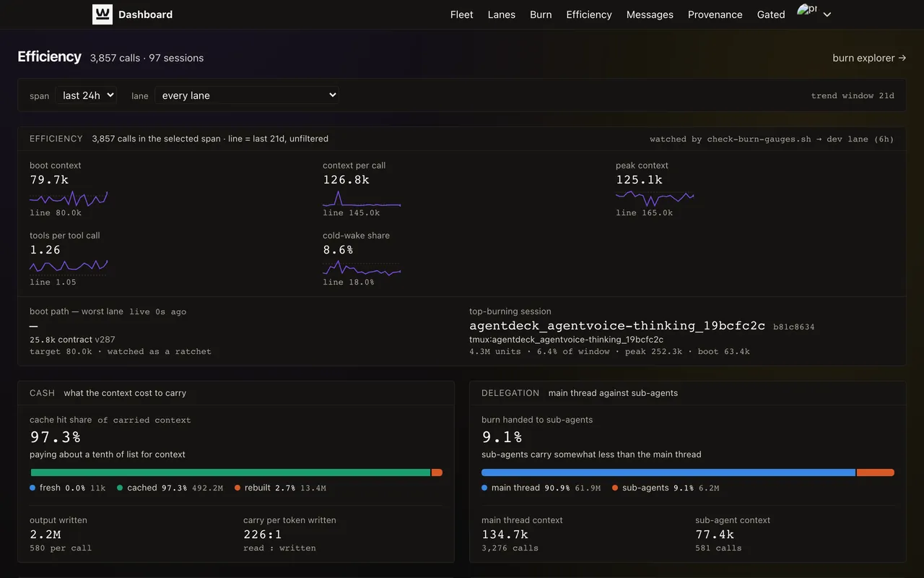Open the Lanes nav item
The width and height of the screenshot is (924, 578).
click(x=502, y=14)
